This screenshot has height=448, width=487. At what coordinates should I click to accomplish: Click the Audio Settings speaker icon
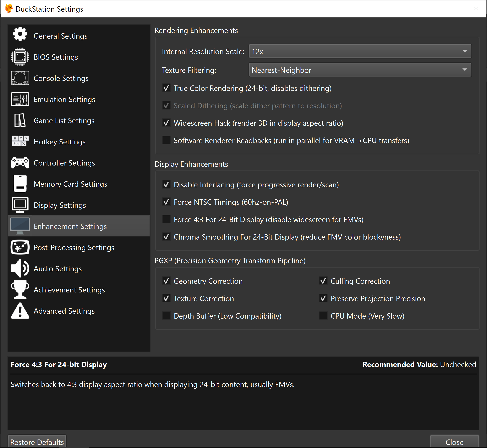click(x=20, y=268)
